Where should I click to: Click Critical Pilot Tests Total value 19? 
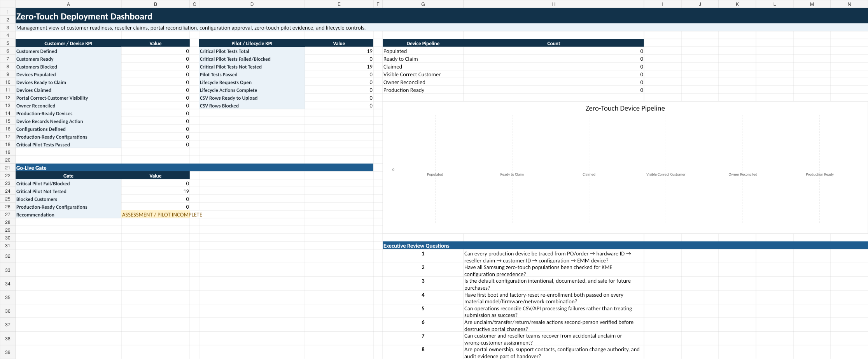point(339,51)
